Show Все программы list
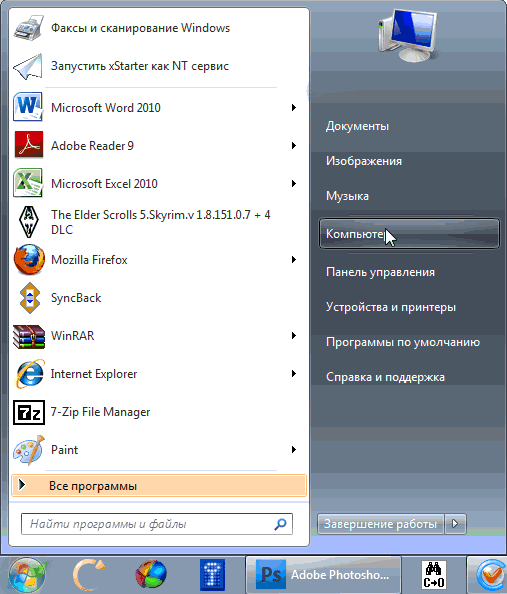 (x=159, y=486)
